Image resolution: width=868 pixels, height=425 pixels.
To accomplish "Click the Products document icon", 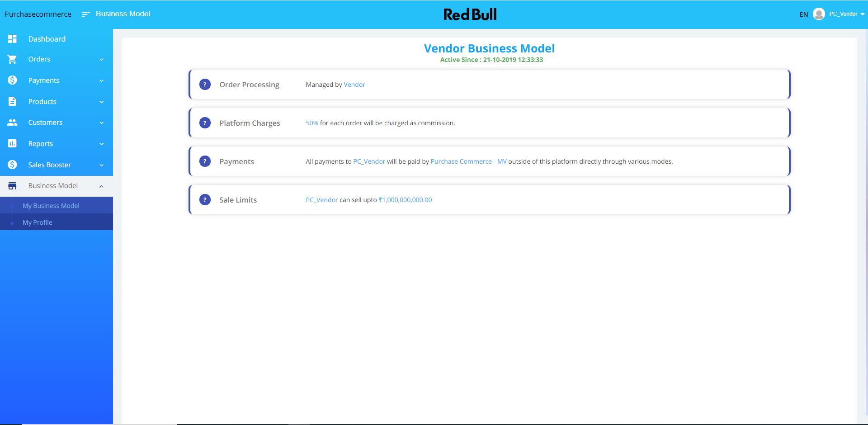I will coord(12,101).
